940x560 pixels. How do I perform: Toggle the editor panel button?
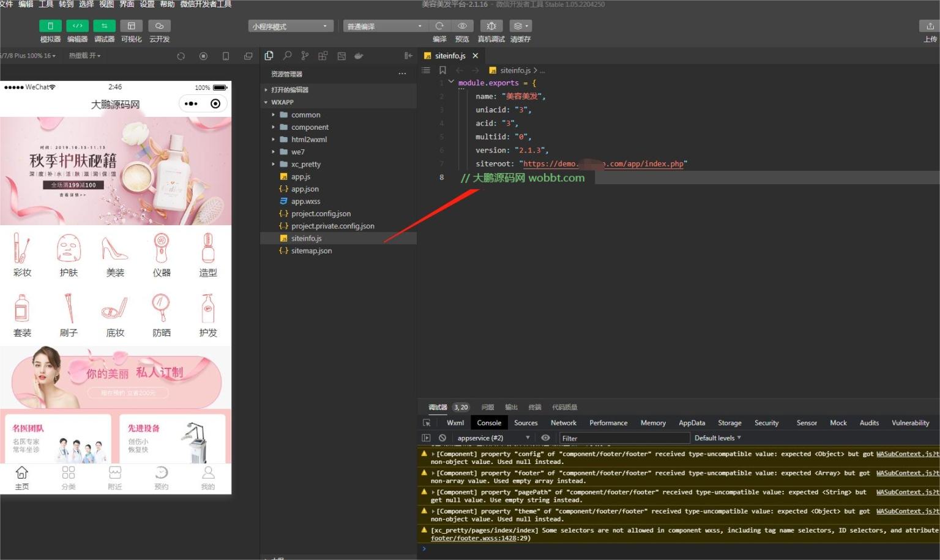click(77, 26)
